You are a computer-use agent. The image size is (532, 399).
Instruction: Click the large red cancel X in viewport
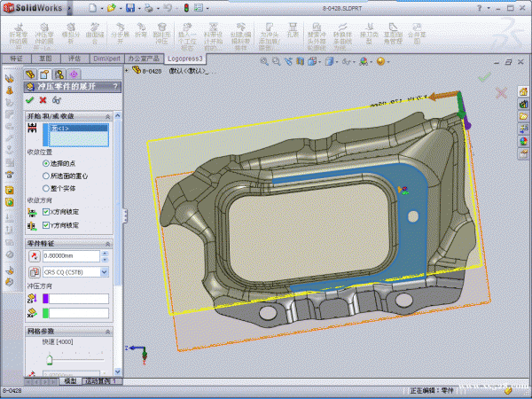(501, 92)
